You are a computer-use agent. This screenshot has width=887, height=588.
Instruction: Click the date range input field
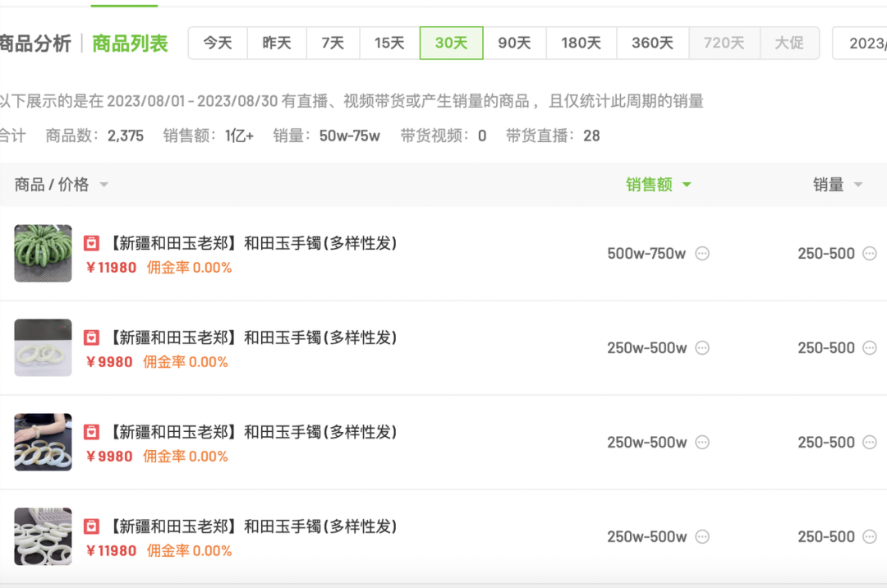tap(861, 43)
